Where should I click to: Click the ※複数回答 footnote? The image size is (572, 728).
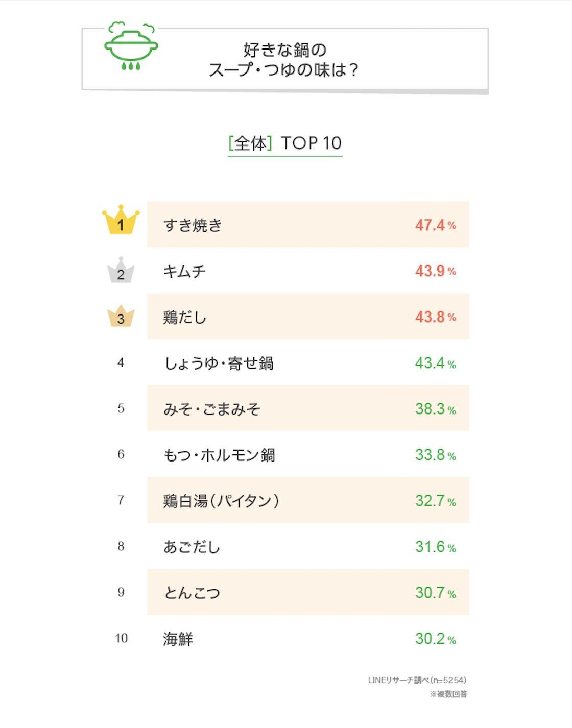[x=448, y=694]
